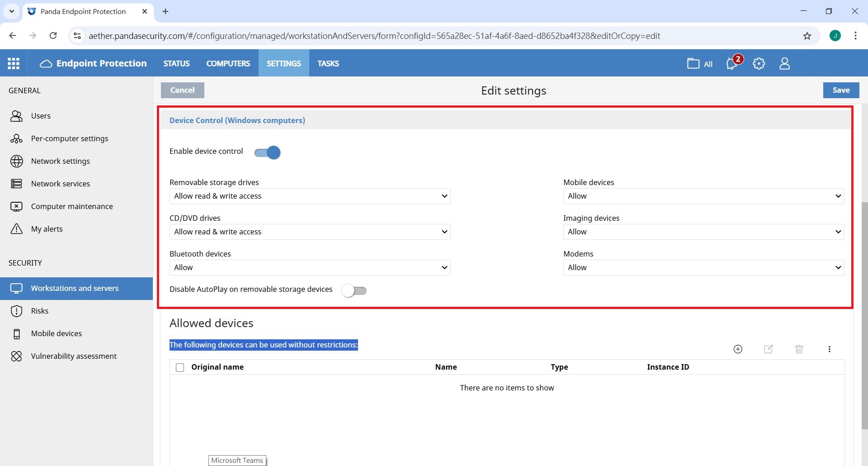This screenshot has width=868, height=466.
Task: Bookmark this page with the star icon
Action: pyautogui.click(x=807, y=36)
